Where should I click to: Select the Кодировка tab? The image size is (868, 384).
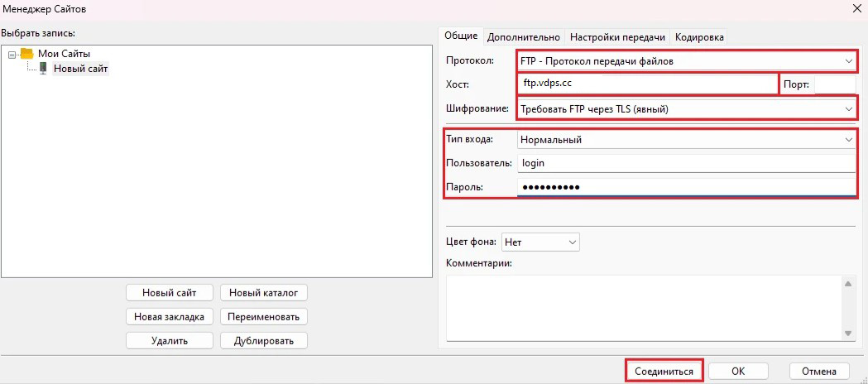point(699,37)
